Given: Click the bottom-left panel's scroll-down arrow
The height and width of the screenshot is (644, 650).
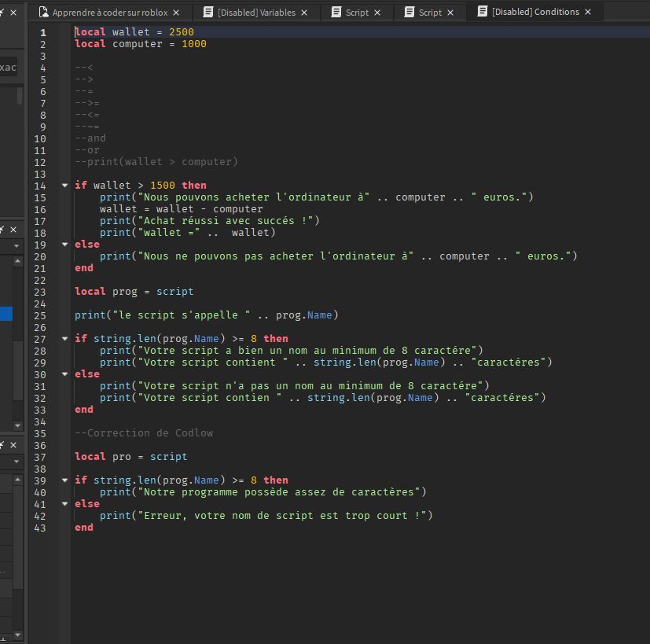Looking at the screenshot, I should (x=18, y=635).
